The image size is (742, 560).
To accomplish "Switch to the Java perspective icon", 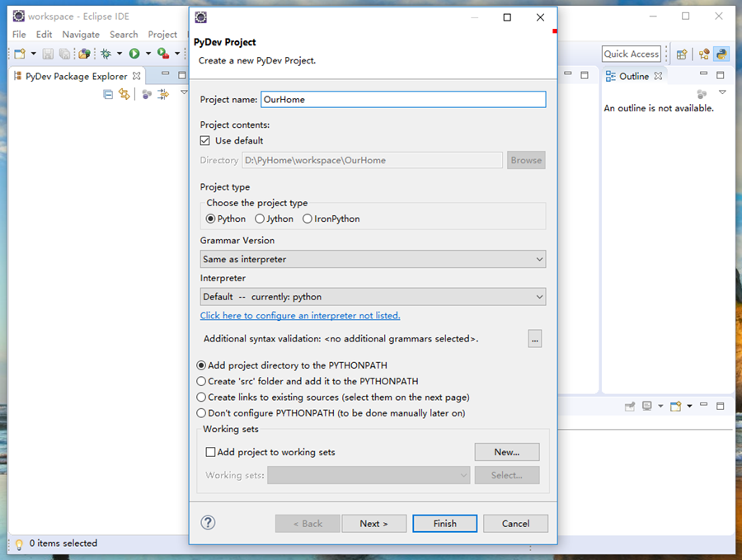I will tap(704, 54).
